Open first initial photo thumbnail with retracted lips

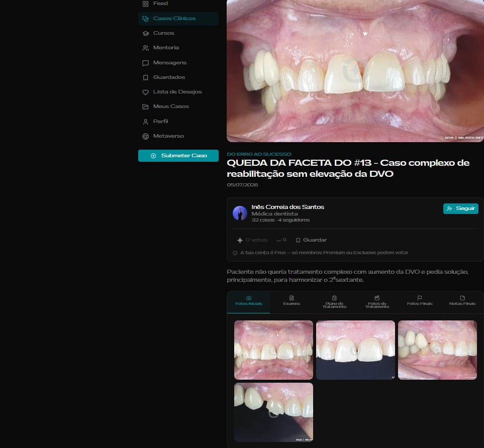coord(273,350)
